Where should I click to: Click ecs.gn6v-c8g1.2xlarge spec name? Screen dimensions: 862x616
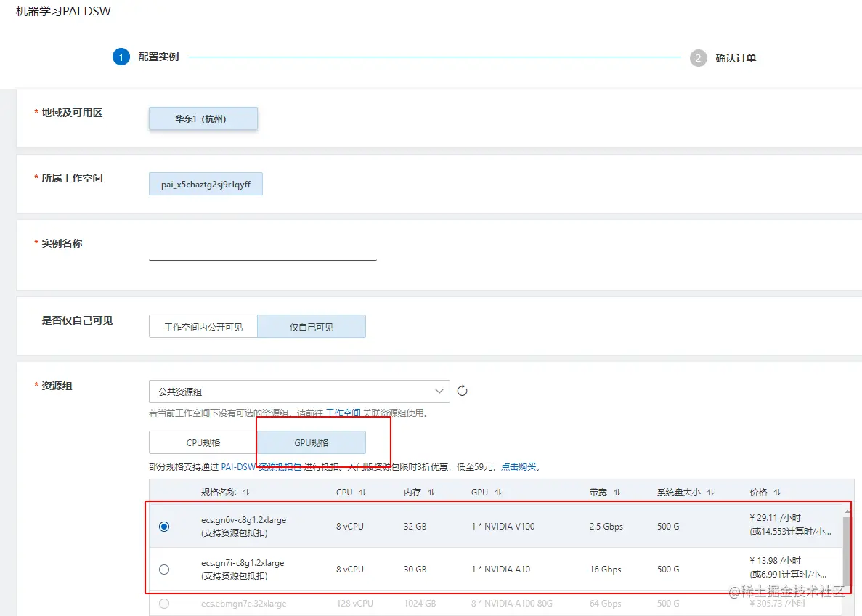[243, 520]
